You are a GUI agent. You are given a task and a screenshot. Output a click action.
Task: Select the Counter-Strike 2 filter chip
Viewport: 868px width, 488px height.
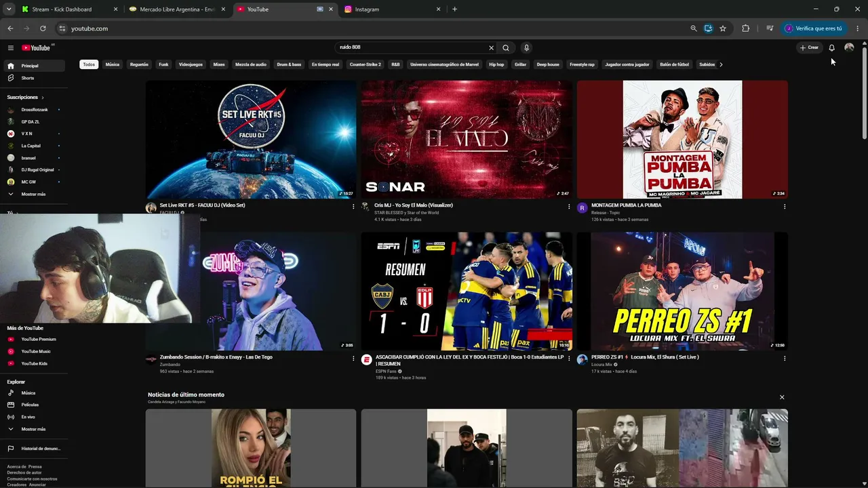pyautogui.click(x=366, y=64)
